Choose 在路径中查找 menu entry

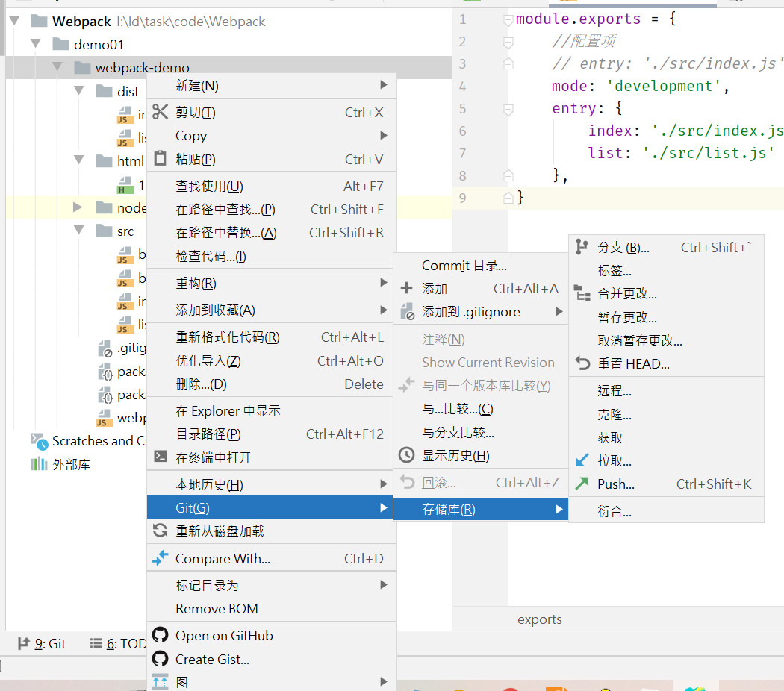[x=272, y=209]
